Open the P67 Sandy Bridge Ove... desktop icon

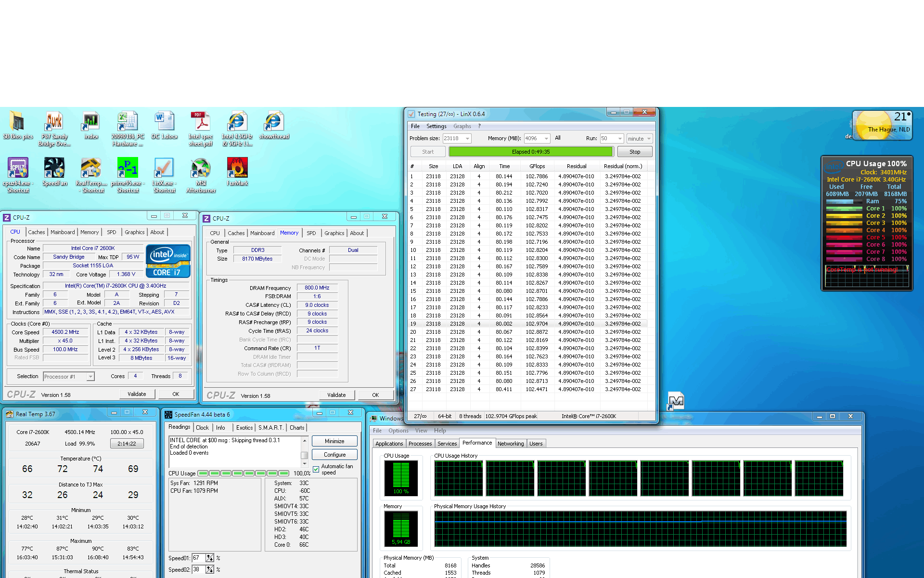coord(54,121)
